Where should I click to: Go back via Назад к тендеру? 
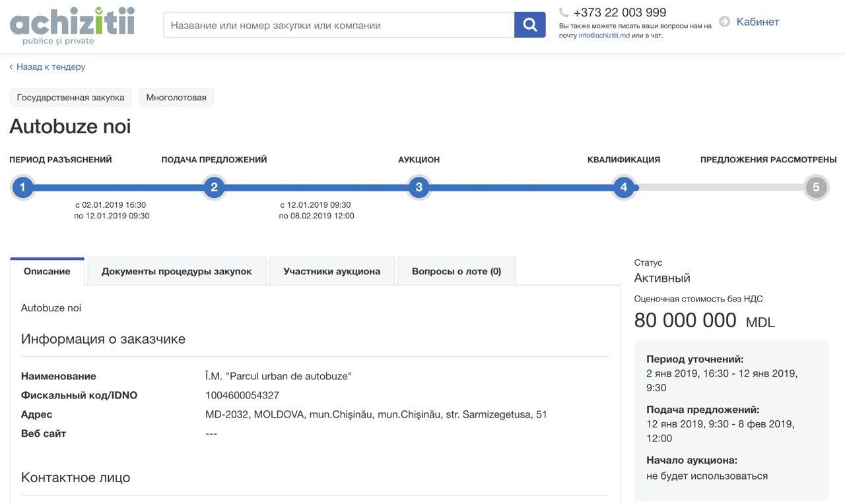(51, 67)
